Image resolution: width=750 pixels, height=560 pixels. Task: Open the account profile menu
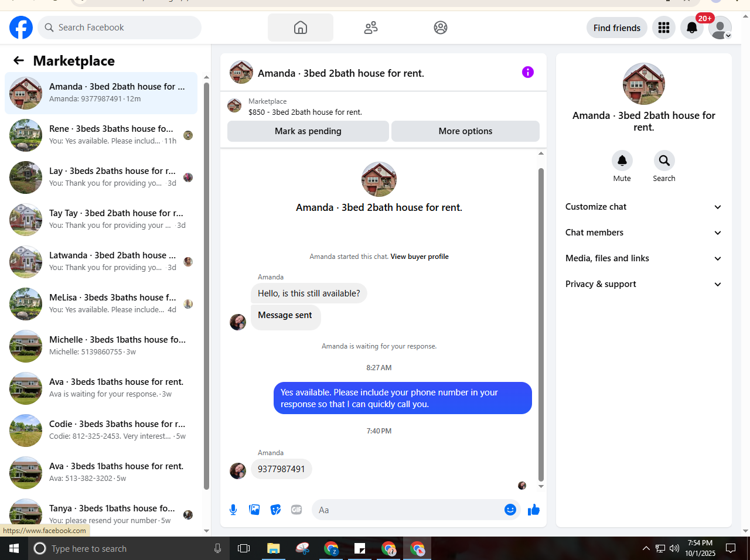click(720, 28)
